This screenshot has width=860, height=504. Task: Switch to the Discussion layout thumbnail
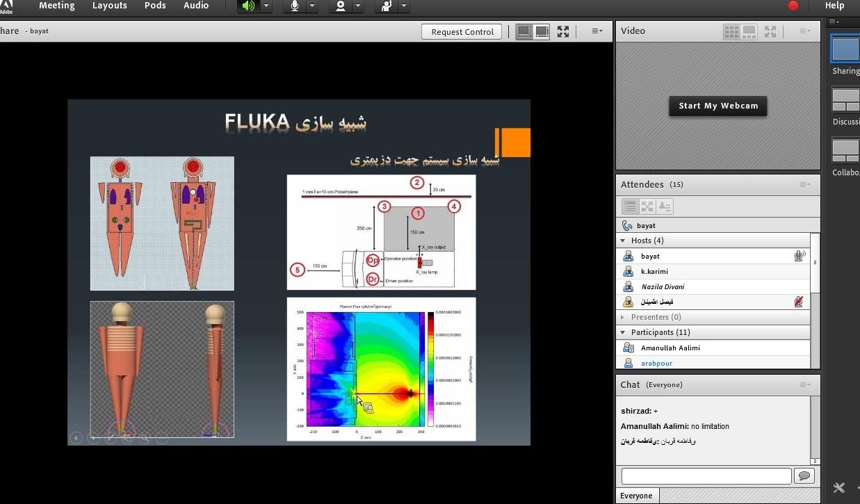tap(846, 99)
